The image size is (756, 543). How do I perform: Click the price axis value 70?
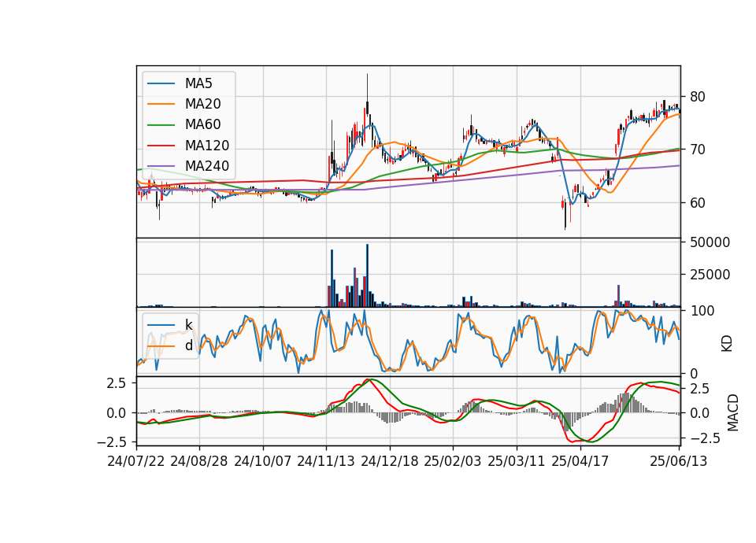[698, 150]
